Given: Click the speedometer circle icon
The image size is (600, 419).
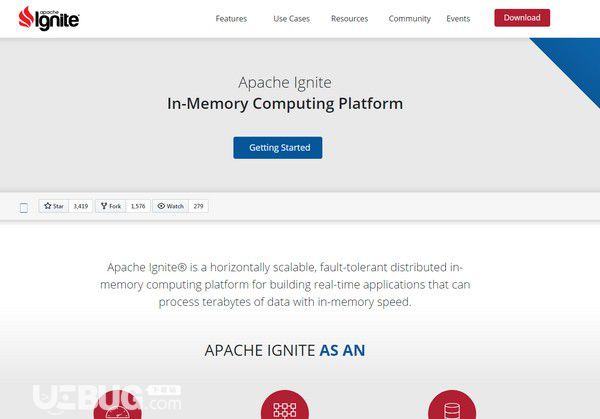Looking at the screenshot, I should coord(117,405).
